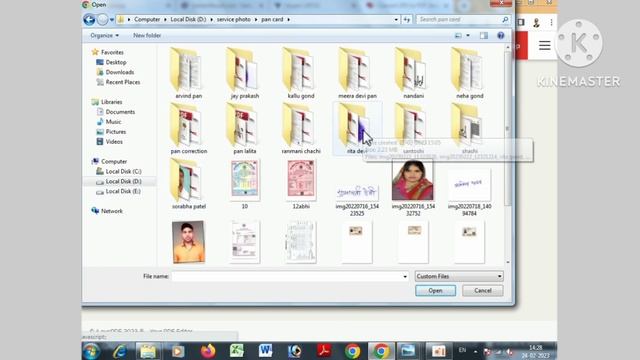Select the 12abhi image file
This screenshot has width=640, height=360.
301,184
